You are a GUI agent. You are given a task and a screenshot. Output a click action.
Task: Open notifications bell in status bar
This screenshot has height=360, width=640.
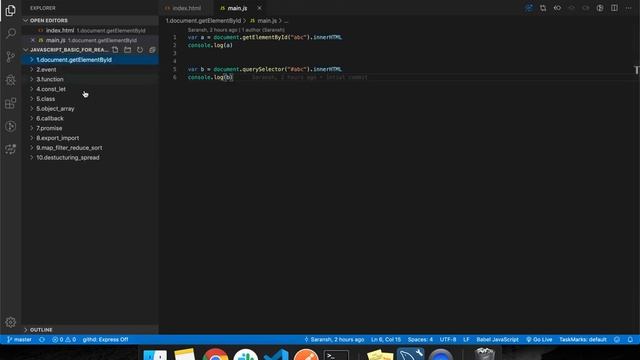[630, 340]
